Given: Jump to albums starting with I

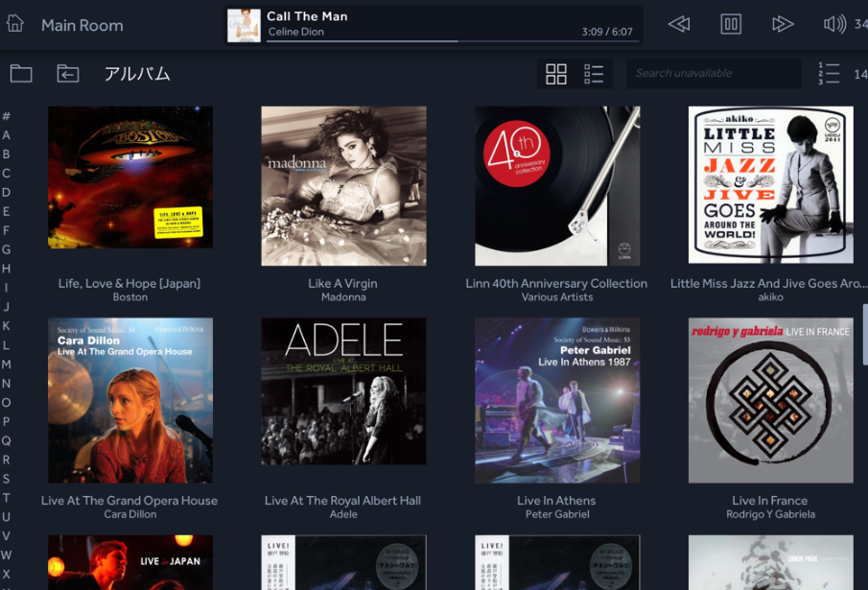Looking at the screenshot, I should pyautogui.click(x=6, y=288).
